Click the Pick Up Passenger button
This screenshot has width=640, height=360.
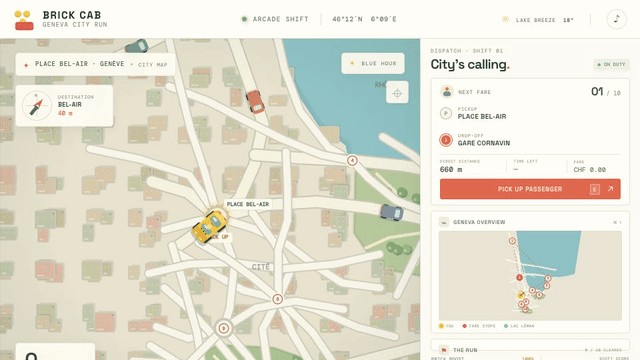point(530,189)
